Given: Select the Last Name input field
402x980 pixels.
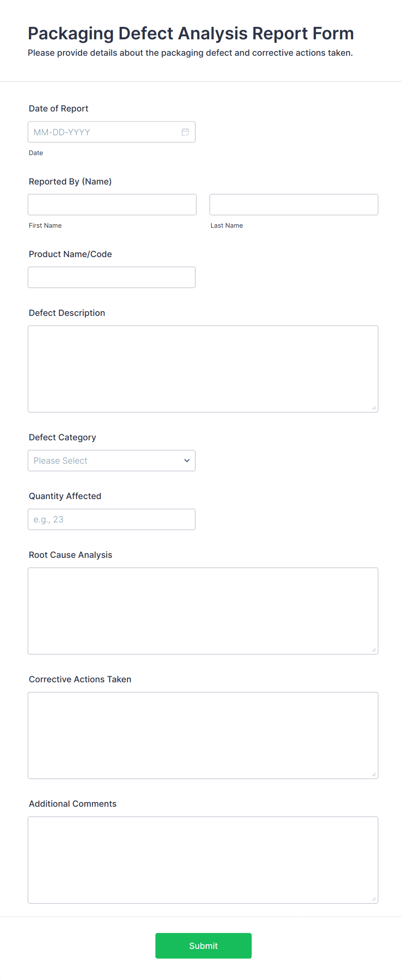Looking at the screenshot, I should (294, 204).
